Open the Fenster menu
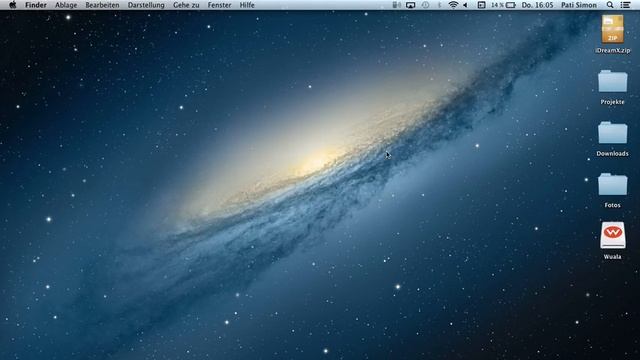The width and height of the screenshot is (640, 360). [x=219, y=5]
